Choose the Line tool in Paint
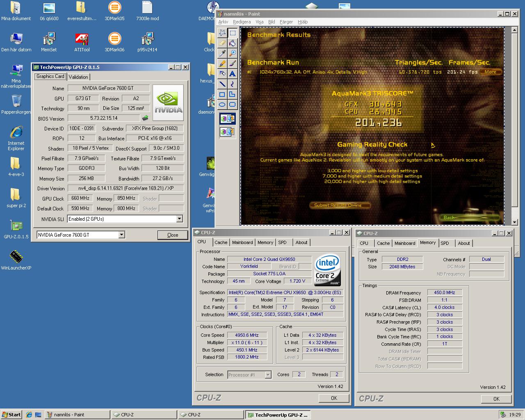The image size is (525, 420). pyautogui.click(x=222, y=84)
